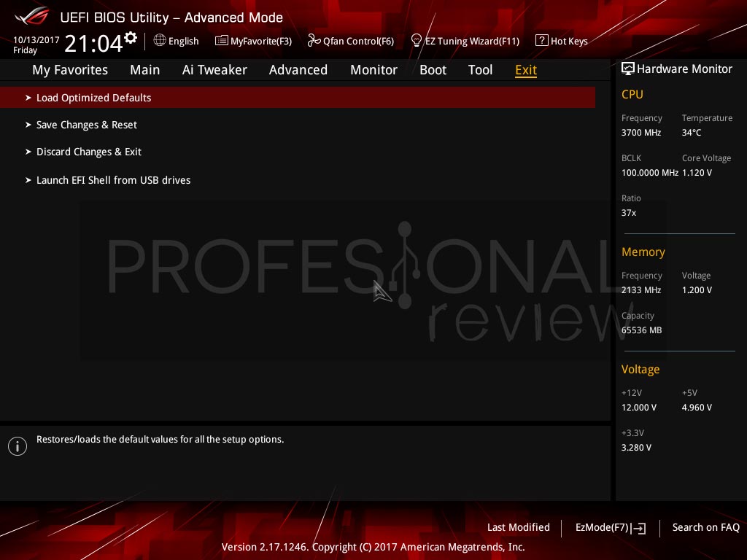
Task: Open Search on FAQ link
Action: click(705, 528)
